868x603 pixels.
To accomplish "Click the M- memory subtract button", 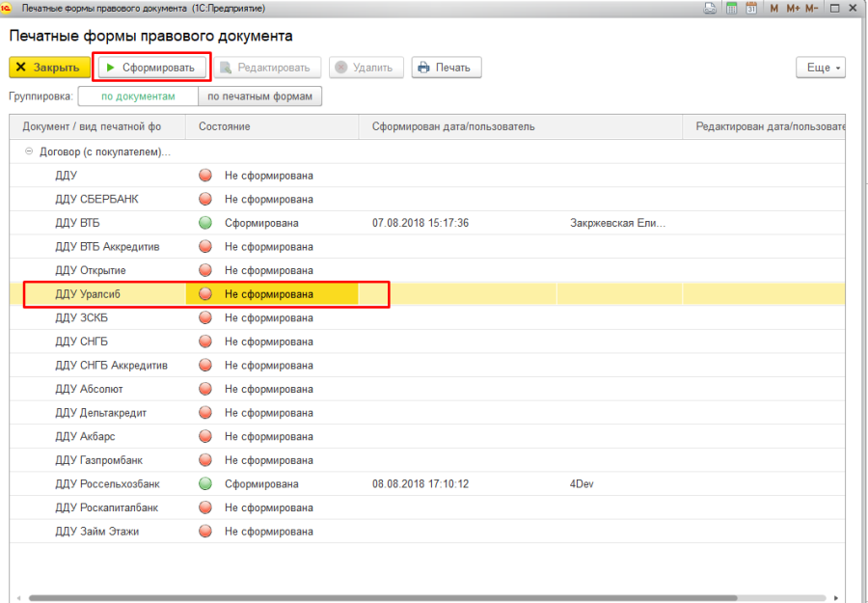I will pyautogui.click(x=812, y=8).
